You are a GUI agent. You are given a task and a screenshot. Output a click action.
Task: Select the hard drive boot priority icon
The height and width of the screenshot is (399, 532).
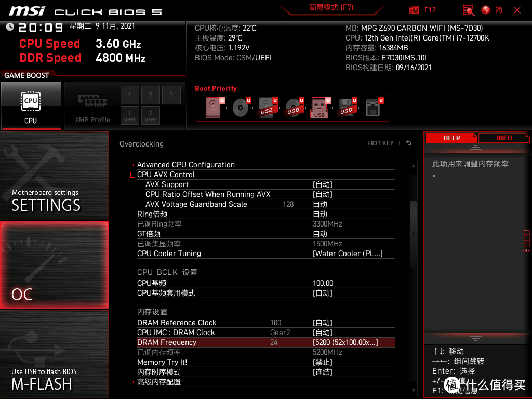click(213, 108)
